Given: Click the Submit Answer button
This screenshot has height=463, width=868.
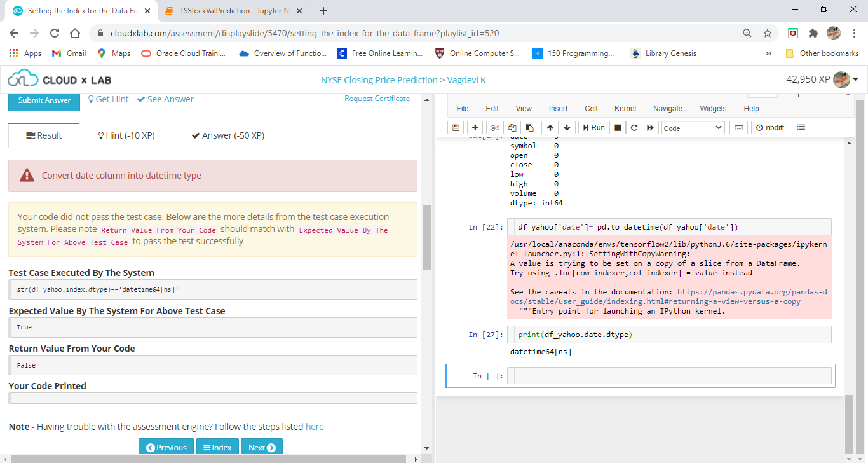Looking at the screenshot, I should (x=44, y=100).
